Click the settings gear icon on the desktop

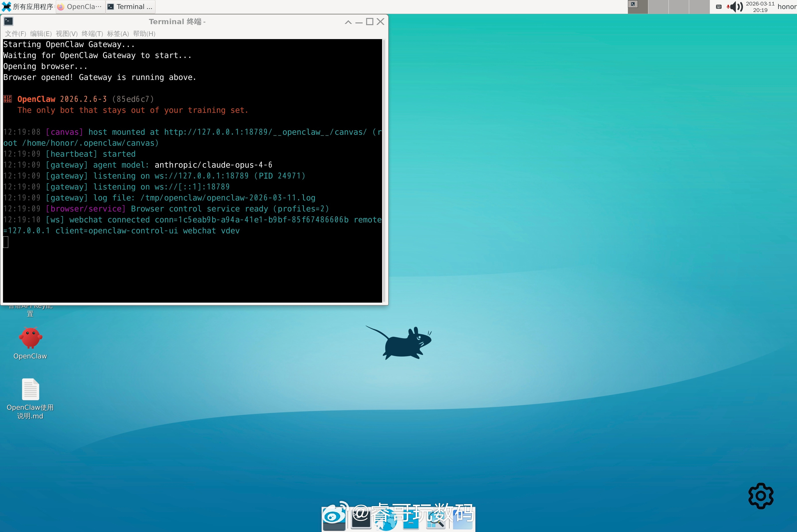[761, 496]
